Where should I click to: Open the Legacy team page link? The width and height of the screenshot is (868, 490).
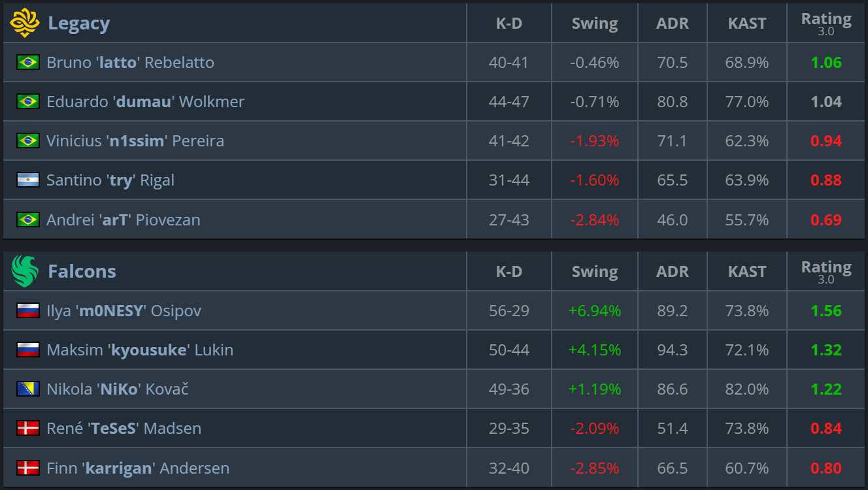pos(78,24)
